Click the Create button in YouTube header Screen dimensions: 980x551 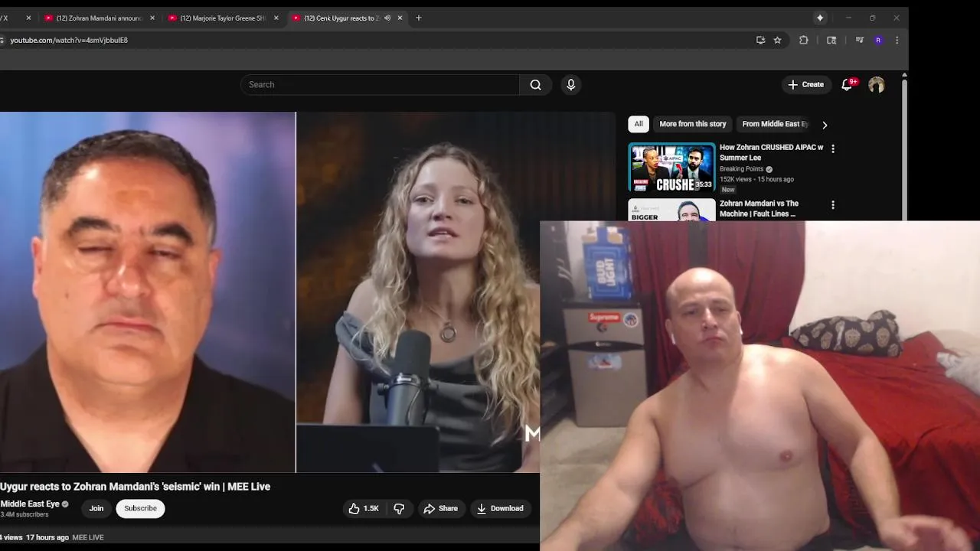806,85
